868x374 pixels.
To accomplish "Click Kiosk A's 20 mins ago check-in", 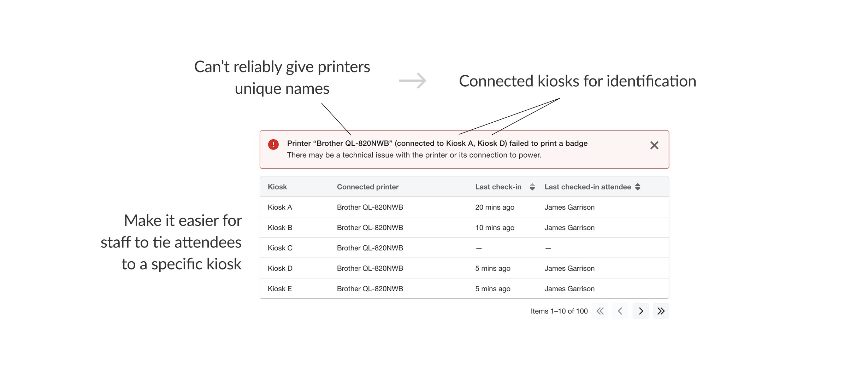I will (495, 207).
